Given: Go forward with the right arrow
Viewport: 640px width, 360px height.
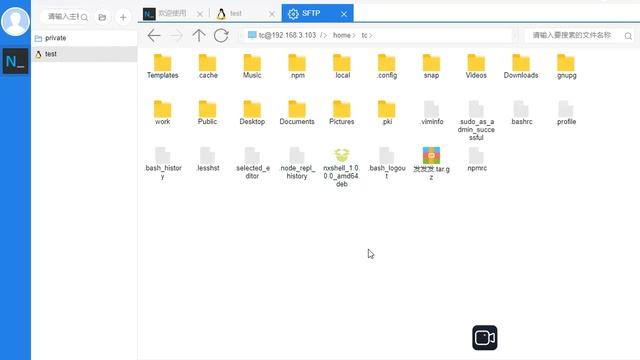Looking at the screenshot, I should pos(176,36).
